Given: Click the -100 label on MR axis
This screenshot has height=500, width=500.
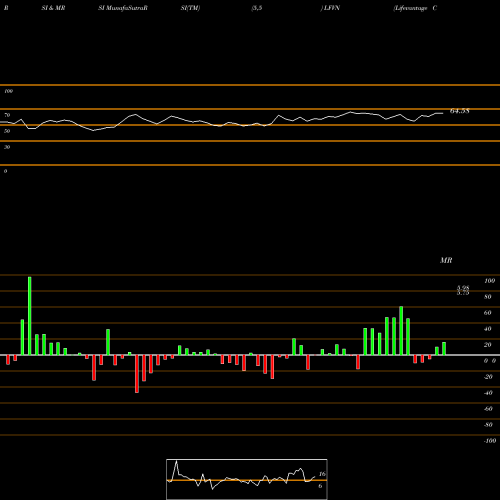Looking at the screenshot, I should pos(490,441).
